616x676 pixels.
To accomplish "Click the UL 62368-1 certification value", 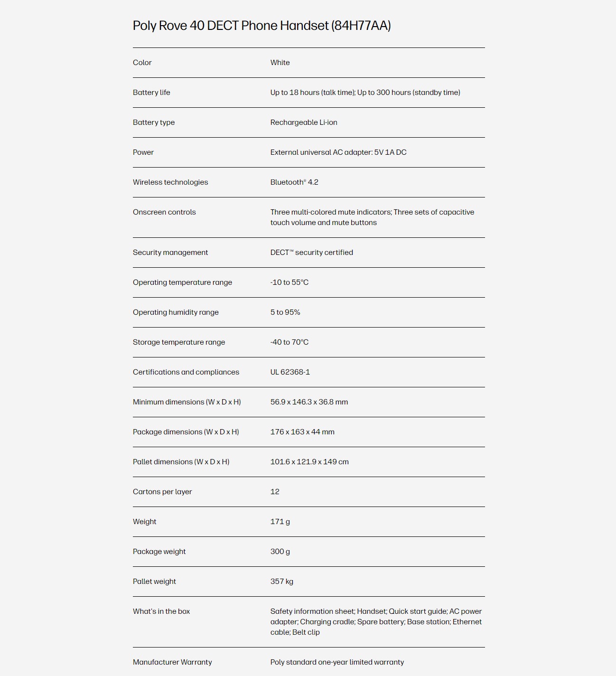I will (x=290, y=372).
